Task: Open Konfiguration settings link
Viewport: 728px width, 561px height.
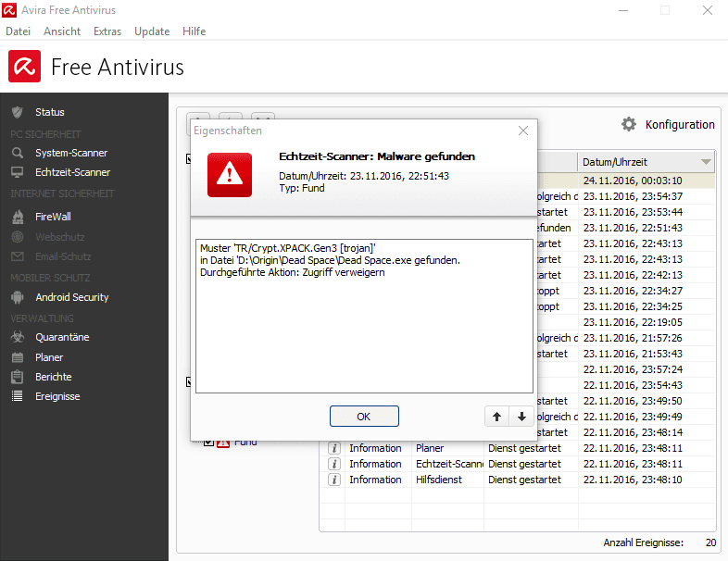Action: [680, 124]
